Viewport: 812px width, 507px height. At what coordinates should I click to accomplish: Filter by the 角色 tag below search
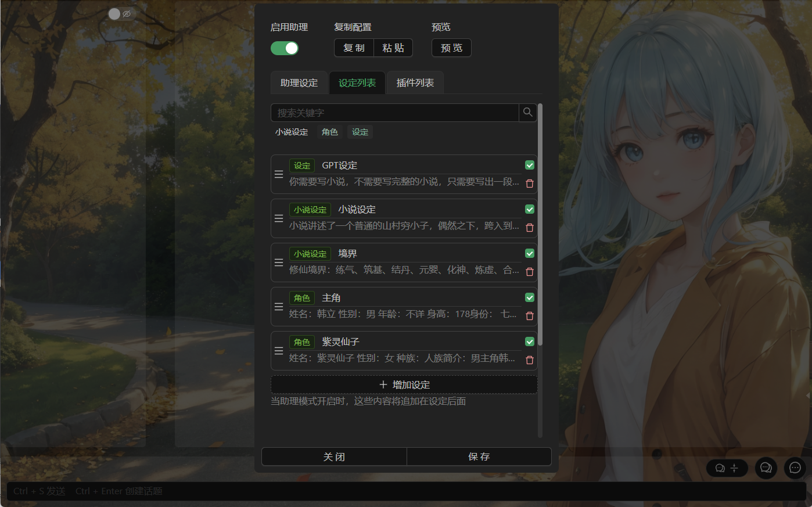tap(330, 132)
